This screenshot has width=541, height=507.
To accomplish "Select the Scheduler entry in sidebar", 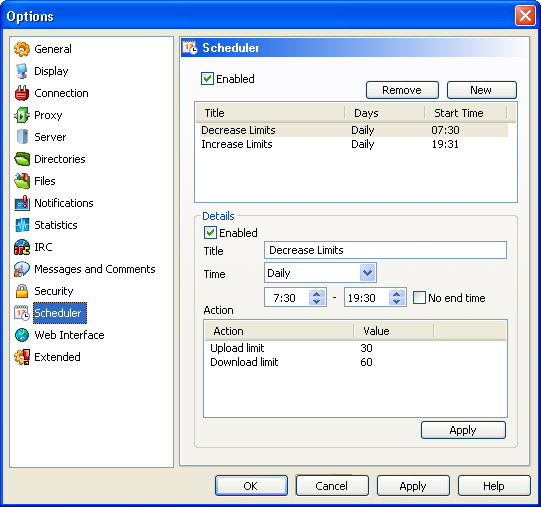I will coord(60,313).
